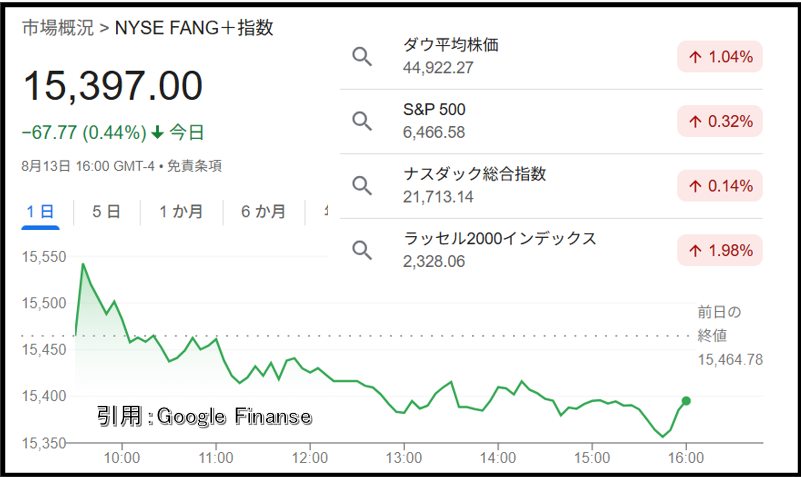Open the 免責条項 disclaimer link
The height and width of the screenshot is (477, 801).
coord(195,166)
